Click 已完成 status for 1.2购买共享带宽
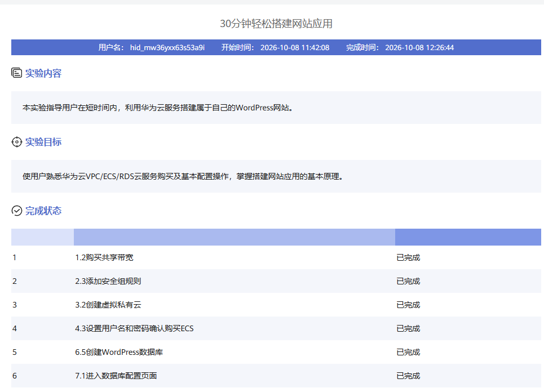The height and width of the screenshot is (392, 544). 408,257
